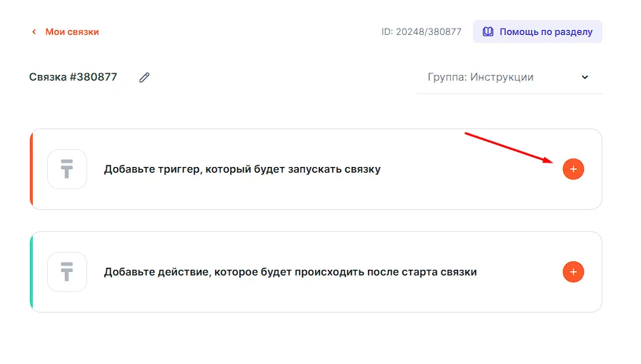Click the Связка #380877 title
The width and height of the screenshot is (641, 364).
point(73,77)
